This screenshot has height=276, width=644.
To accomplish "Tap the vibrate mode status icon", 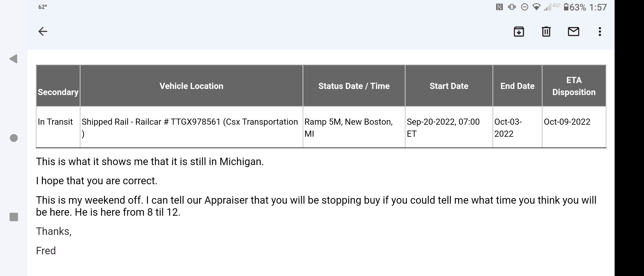I will click(512, 7).
